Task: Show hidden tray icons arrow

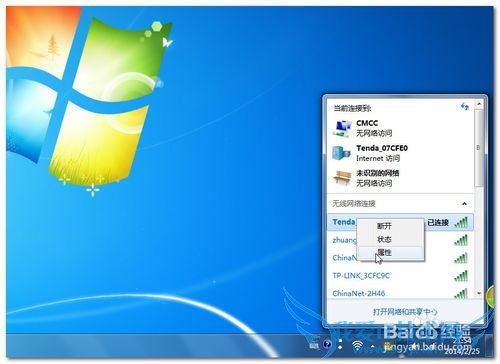Action: (x=373, y=347)
